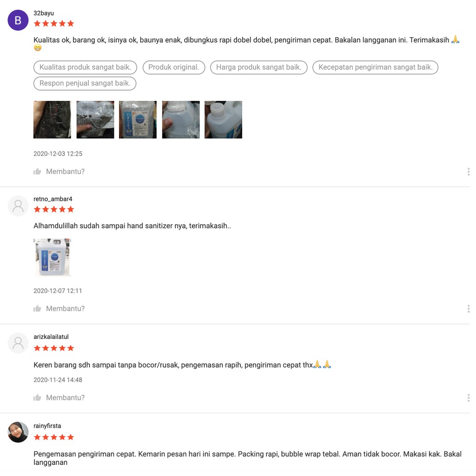Open three-dot menu on retno_ambar4's review

click(x=469, y=309)
